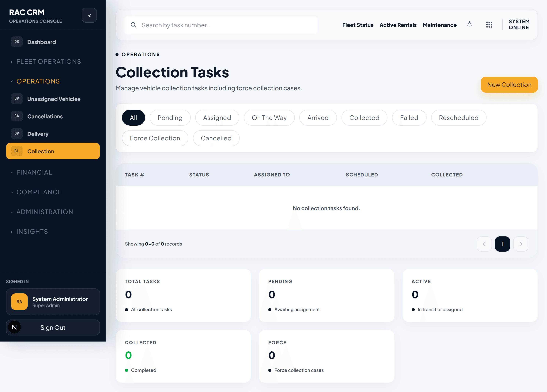Screen dimensions: 547x392
Task: Click the search magnifier icon
Action: click(133, 25)
